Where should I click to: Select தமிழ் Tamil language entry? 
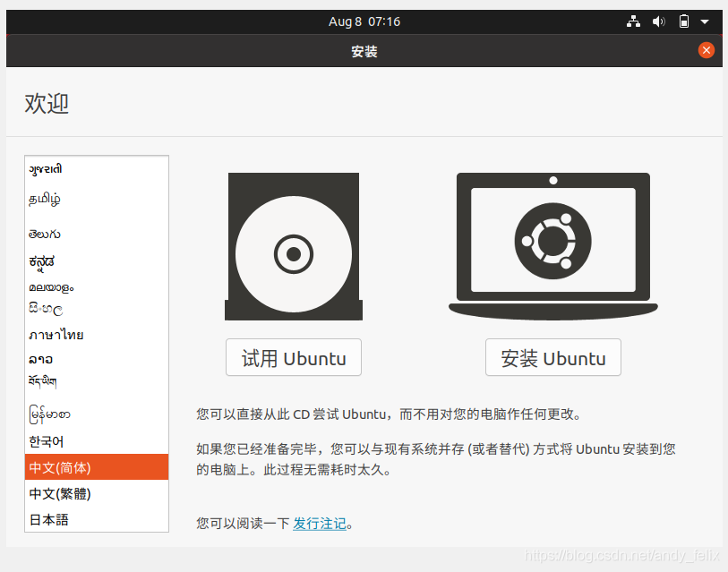[x=97, y=200]
